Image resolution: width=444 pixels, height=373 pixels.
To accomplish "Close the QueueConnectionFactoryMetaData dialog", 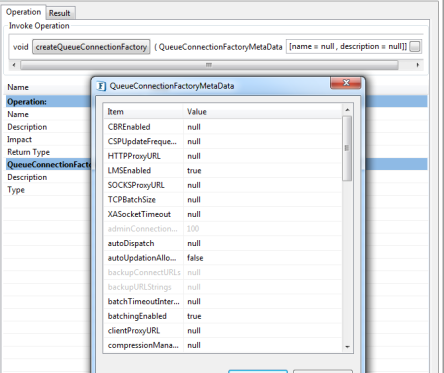I will click(346, 83).
